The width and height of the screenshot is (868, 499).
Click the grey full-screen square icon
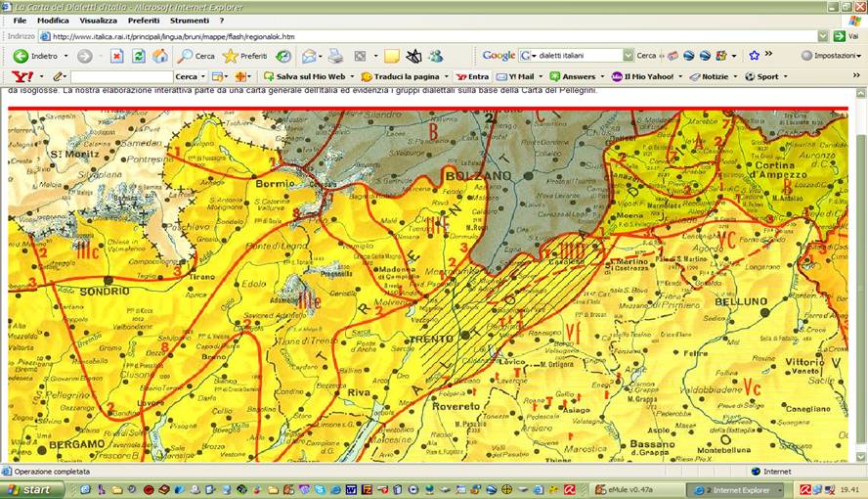click(360, 56)
